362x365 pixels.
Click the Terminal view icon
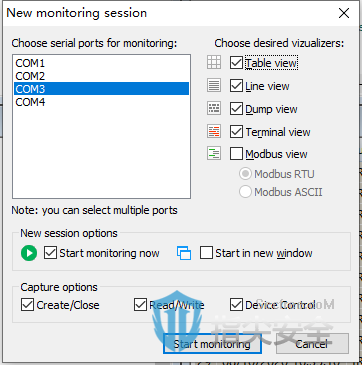pos(214,132)
